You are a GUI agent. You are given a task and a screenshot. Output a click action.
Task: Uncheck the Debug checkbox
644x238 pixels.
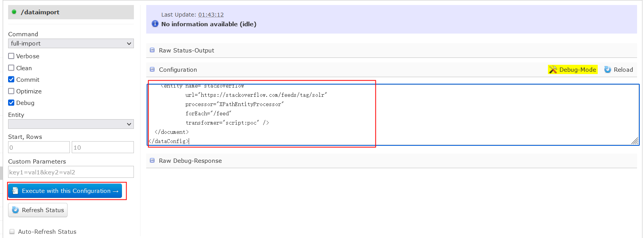11,103
